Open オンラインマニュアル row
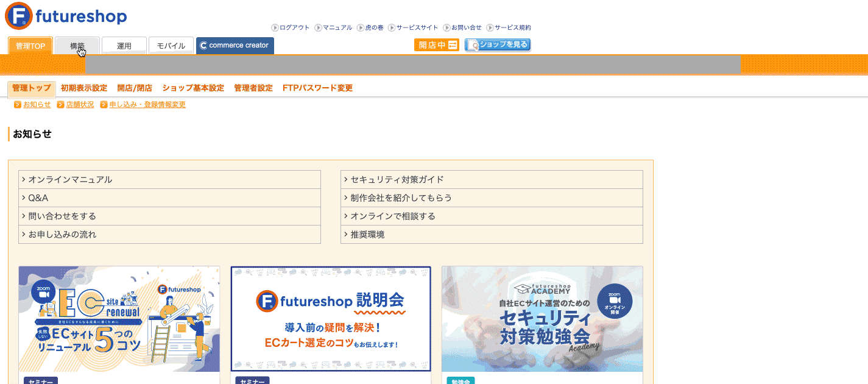 coord(170,180)
